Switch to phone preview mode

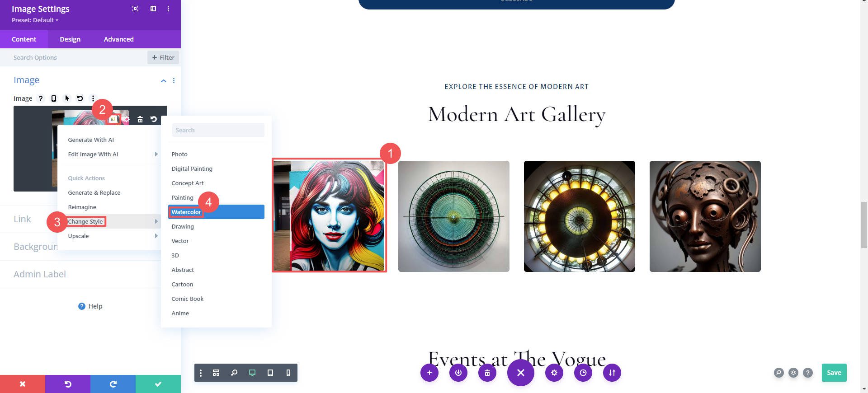288,373
